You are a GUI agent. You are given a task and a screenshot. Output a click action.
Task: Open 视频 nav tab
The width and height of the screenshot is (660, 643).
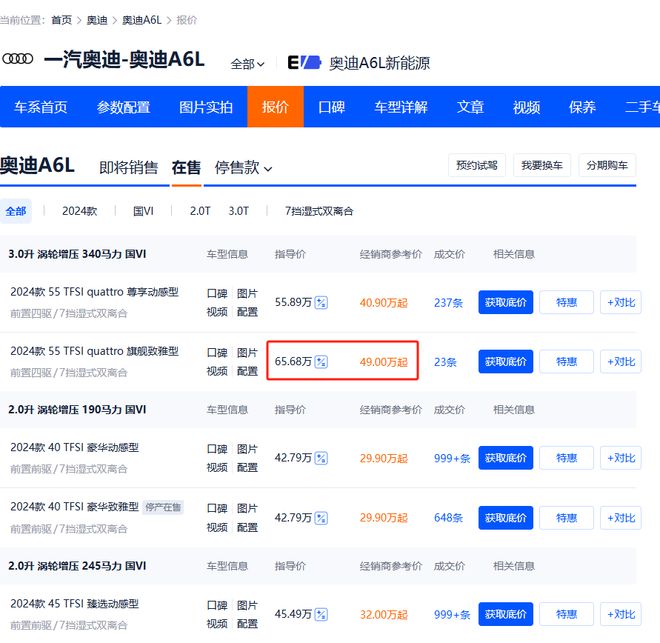click(x=526, y=107)
